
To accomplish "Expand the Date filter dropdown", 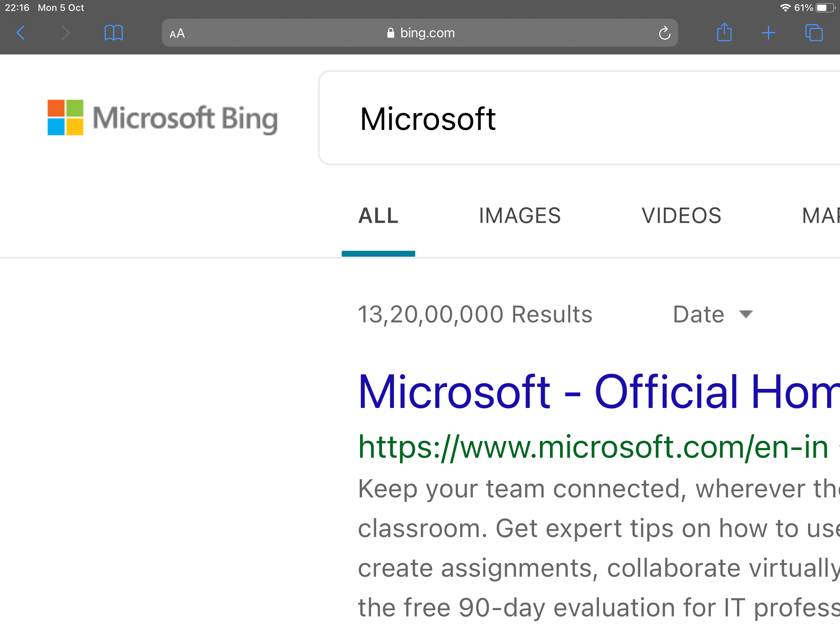I will pos(711,314).
